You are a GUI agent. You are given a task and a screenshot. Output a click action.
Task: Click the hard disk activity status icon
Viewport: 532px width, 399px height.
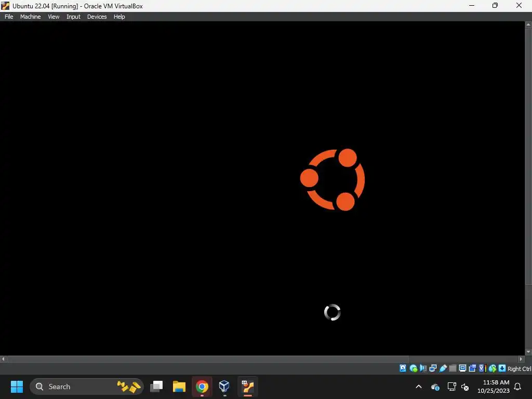point(403,368)
